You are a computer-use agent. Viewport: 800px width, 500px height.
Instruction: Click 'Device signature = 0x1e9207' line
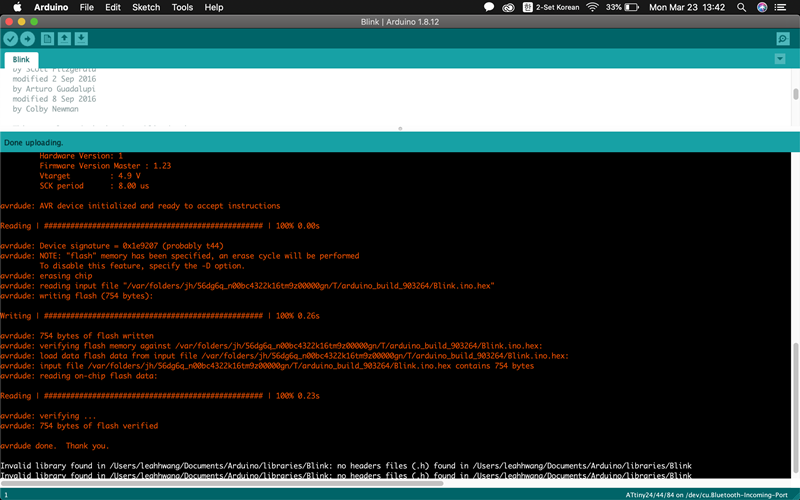click(112, 245)
